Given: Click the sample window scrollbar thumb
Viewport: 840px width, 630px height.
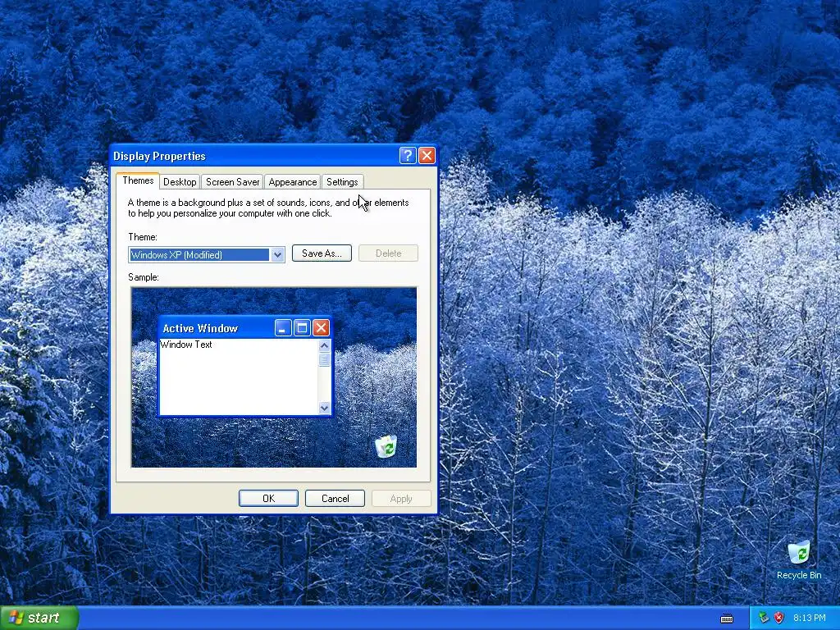Looking at the screenshot, I should (324, 359).
